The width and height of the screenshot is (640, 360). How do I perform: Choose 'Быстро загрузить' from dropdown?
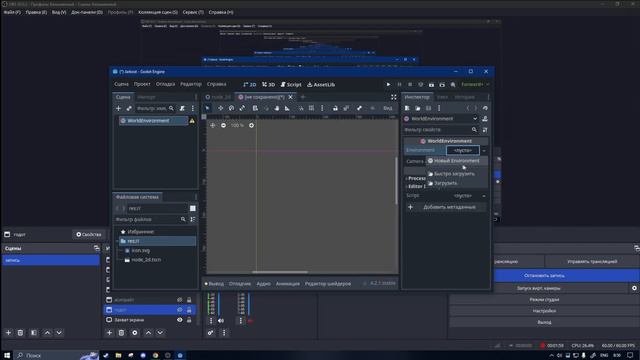(x=456, y=174)
